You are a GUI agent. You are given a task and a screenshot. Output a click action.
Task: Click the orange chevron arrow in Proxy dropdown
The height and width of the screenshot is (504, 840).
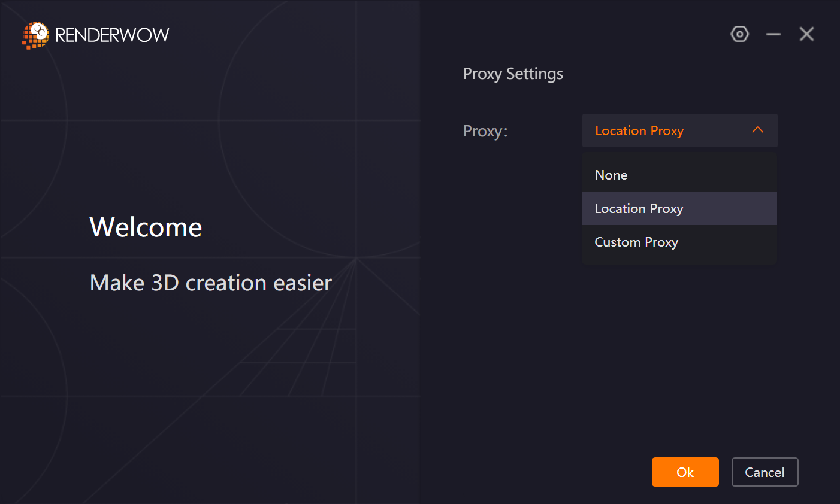click(x=758, y=130)
